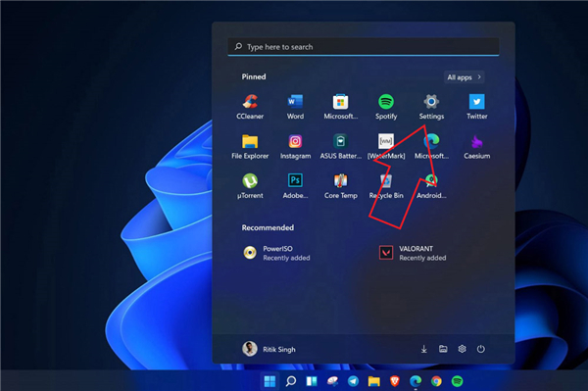Viewport: 588px width, 391px height.
Task: Launch Word from pinned apps
Action: (x=295, y=107)
